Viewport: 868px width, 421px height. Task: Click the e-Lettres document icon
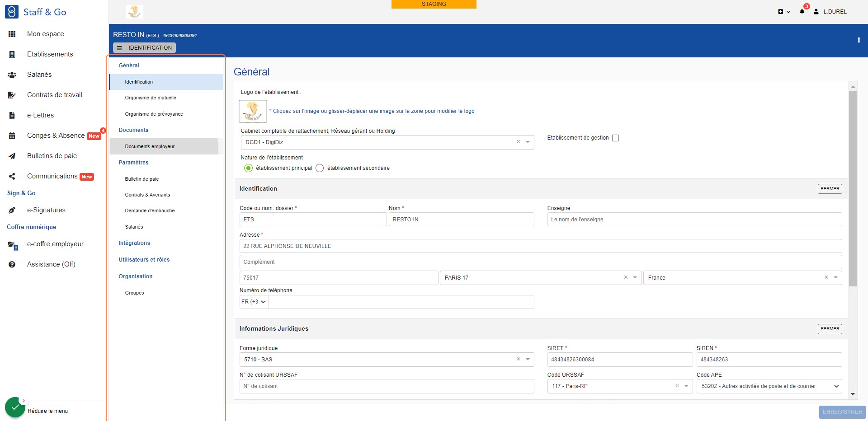click(12, 115)
